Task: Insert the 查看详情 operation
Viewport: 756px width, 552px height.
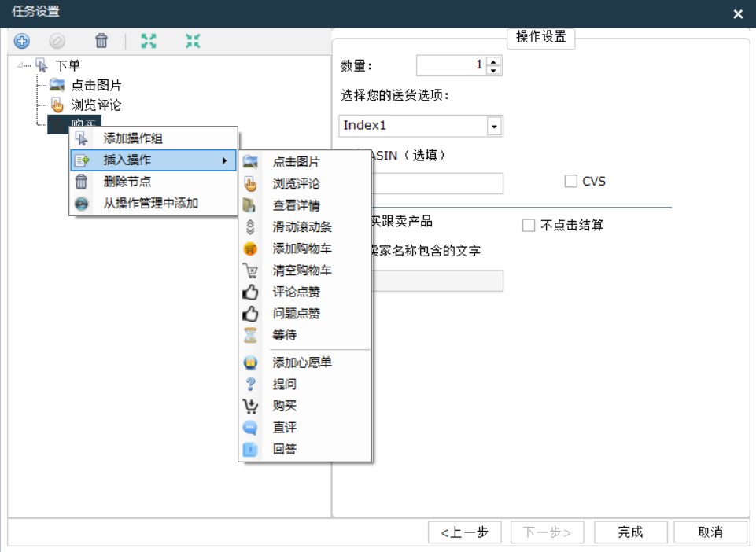Action: pos(305,205)
